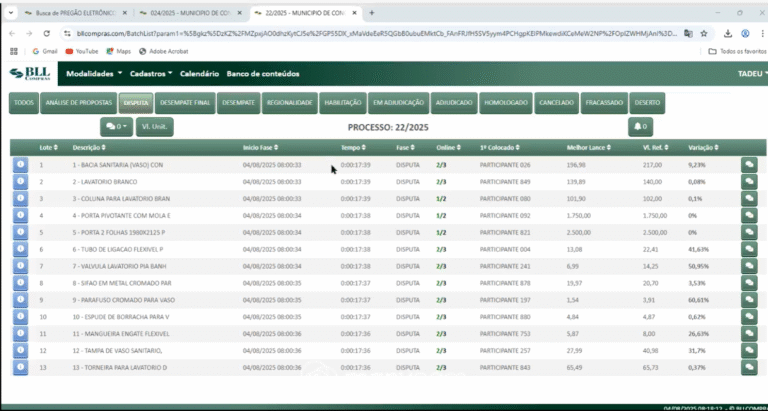
Task: Click the 50,95% variation value
Action: [x=698, y=266]
